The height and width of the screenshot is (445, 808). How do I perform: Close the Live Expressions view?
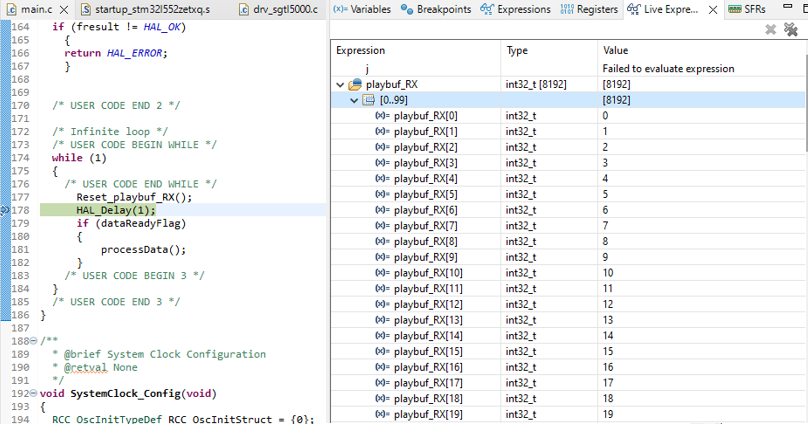point(713,10)
